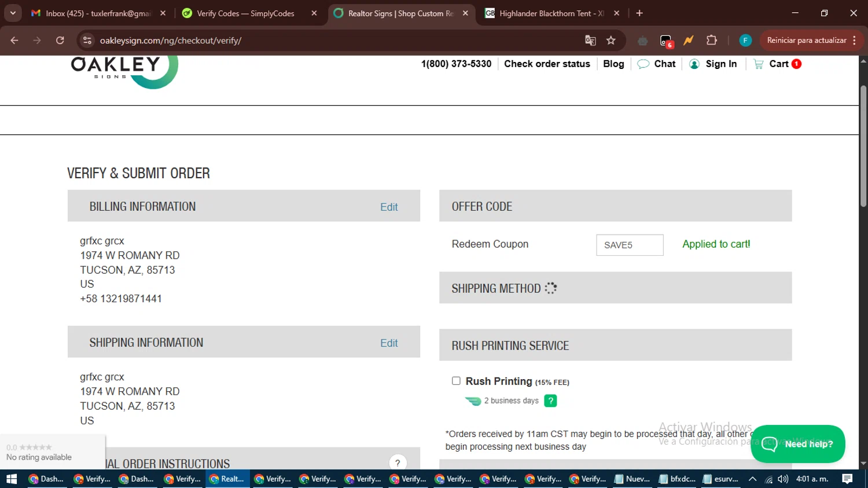
Task: Click the taskbar clock 4:01 a. m.
Action: pyautogui.click(x=812, y=479)
